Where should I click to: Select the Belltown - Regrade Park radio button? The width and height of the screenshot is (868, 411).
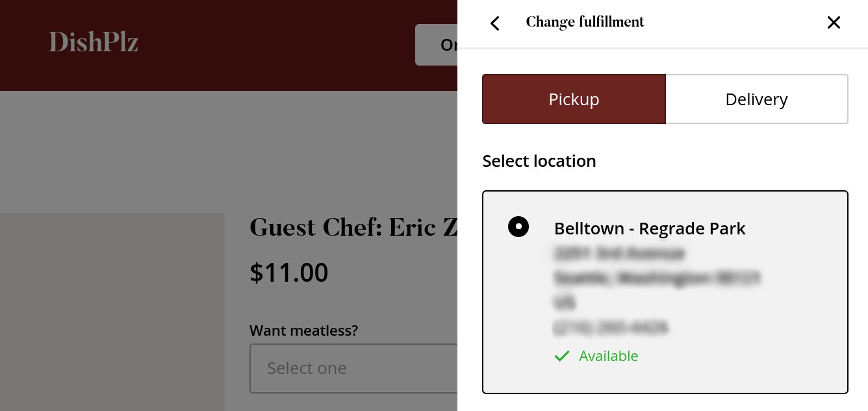[x=518, y=227]
